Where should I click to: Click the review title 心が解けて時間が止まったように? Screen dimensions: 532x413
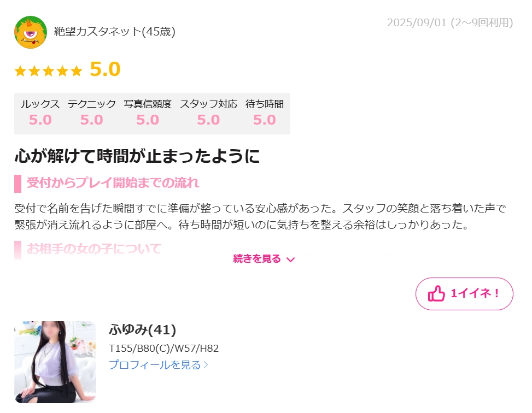click(137, 156)
